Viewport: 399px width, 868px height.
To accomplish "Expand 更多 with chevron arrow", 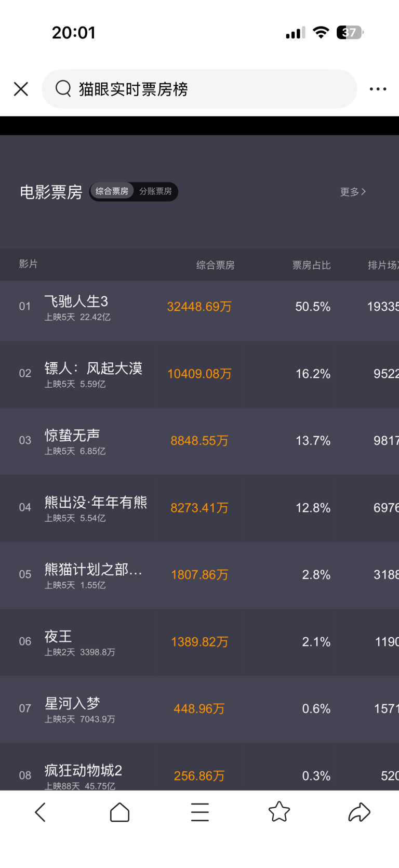I will (353, 192).
